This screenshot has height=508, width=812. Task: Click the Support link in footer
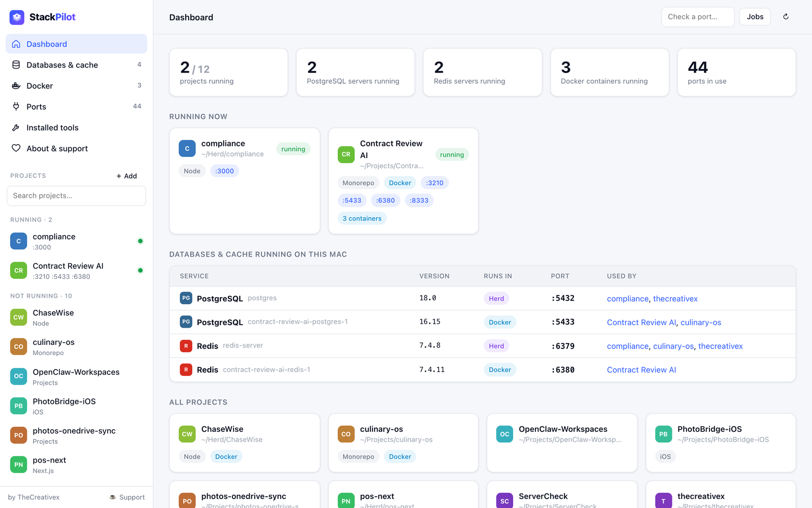click(x=127, y=497)
